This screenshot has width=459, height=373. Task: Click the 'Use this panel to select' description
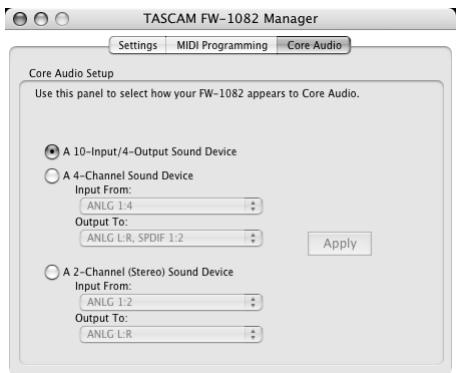click(x=197, y=94)
